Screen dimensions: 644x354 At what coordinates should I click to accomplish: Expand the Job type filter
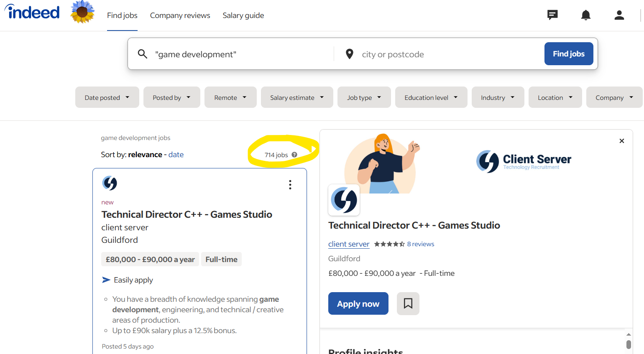pyautogui.click(x=364, y=97)
